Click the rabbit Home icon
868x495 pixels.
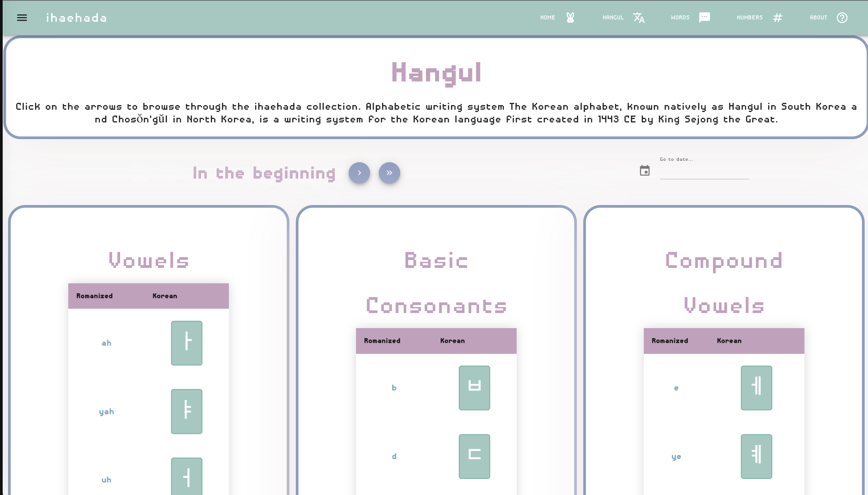pos(571,18)
